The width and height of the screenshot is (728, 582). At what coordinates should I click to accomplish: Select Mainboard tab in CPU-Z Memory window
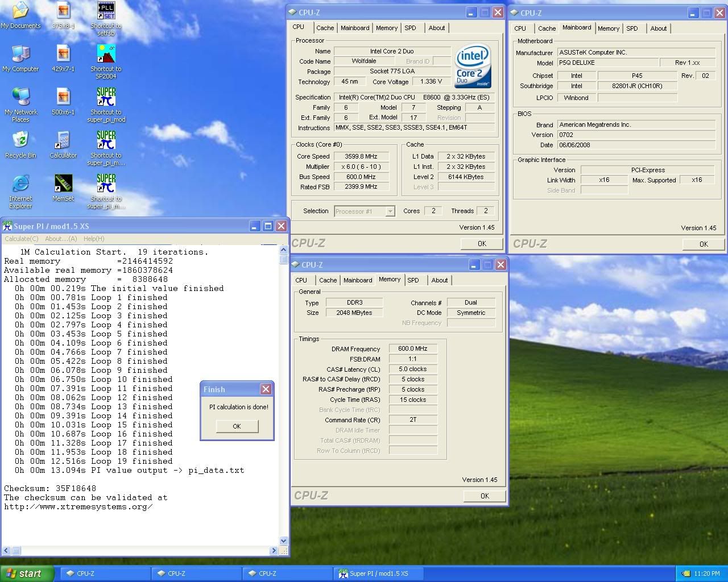[358, 280]
